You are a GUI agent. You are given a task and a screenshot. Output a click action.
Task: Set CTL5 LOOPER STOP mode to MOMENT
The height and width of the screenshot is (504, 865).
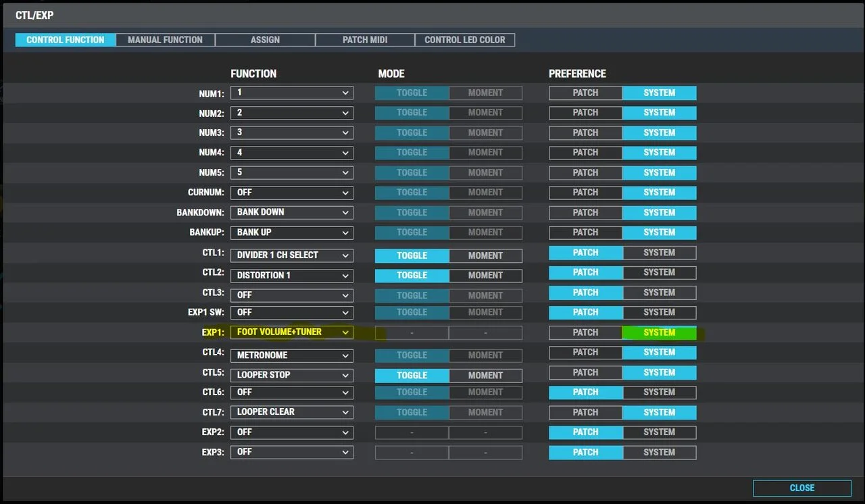485,375
